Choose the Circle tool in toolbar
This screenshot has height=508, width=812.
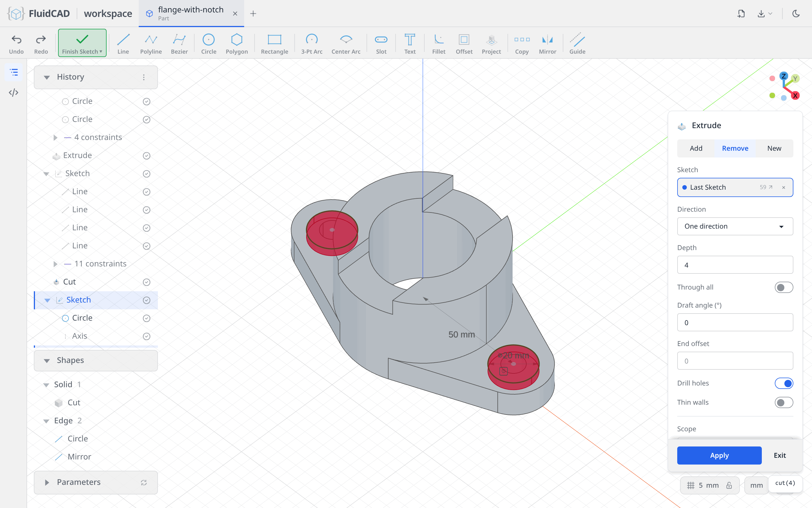(208, 44)
